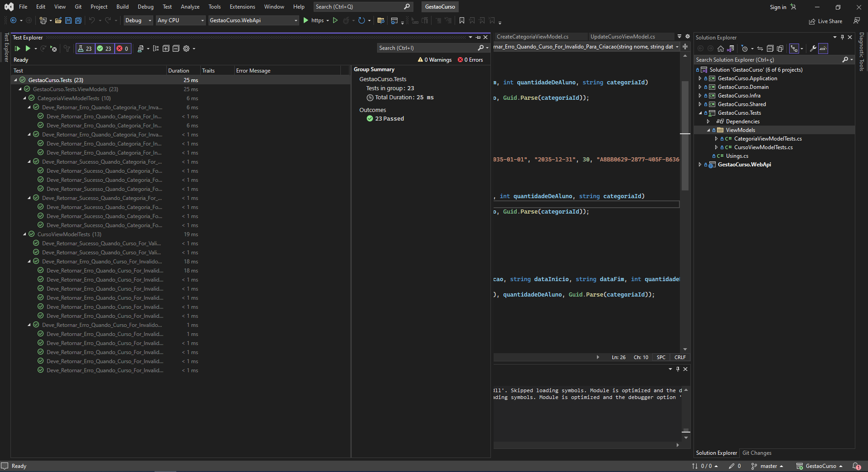Screen dimensions: 868x472
Task: Toggle 0 Warnings filter in Test Explorer
Action: [435, 60]
